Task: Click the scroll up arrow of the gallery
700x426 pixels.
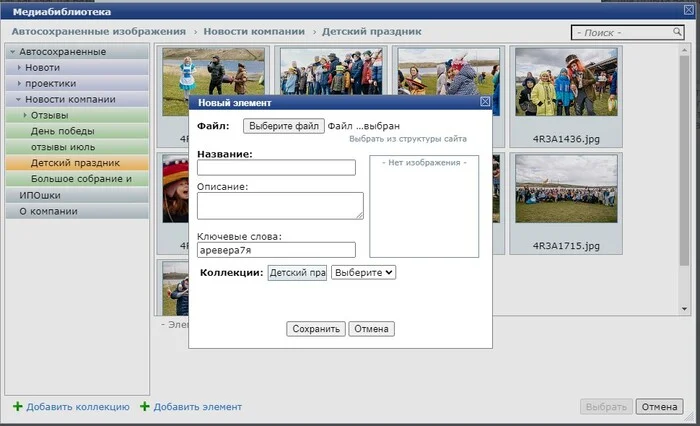Action: coord(684,50)
